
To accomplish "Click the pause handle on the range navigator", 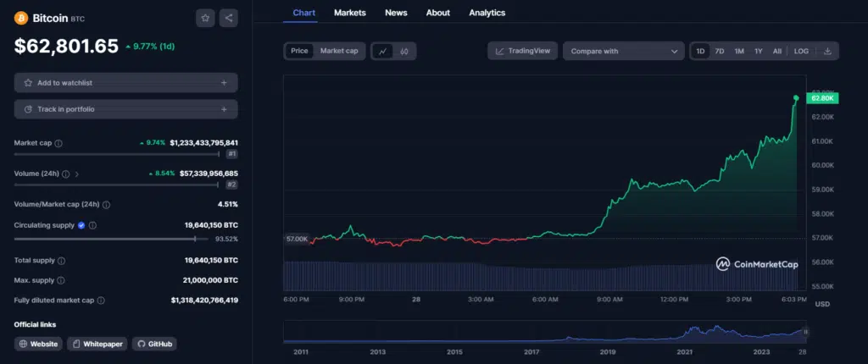I will [806, 332].
